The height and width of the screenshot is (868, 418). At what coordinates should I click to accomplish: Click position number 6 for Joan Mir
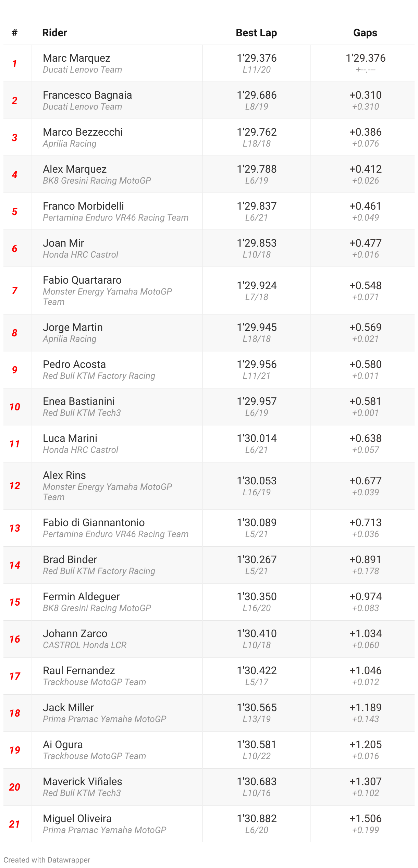click(x=14, y=249)
